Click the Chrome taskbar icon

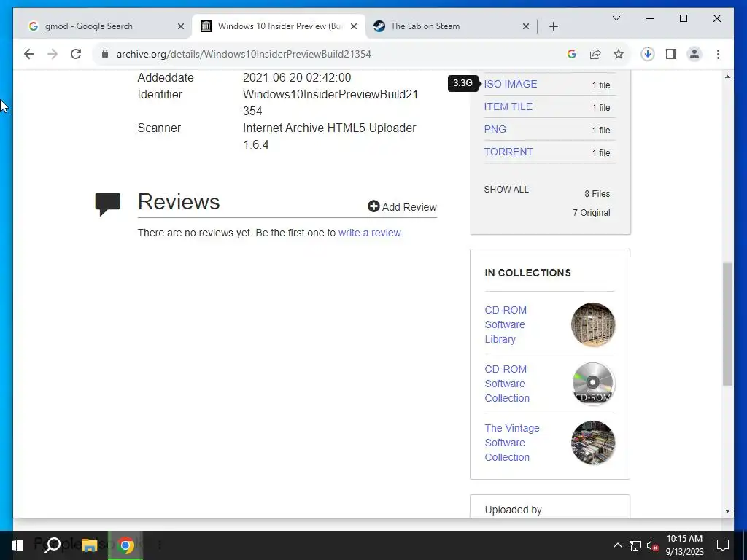pos(125,545)
